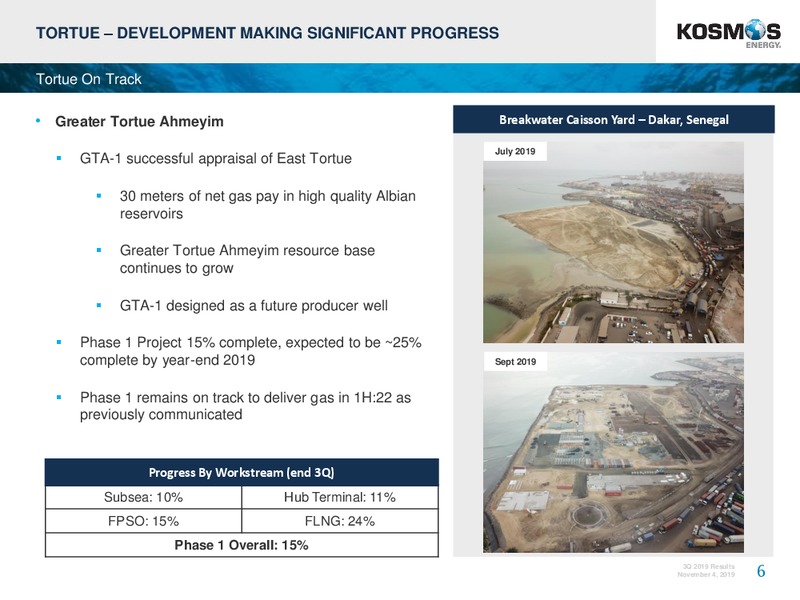
Task: Click the slide page number 6
Action: [x=761, y=570]
